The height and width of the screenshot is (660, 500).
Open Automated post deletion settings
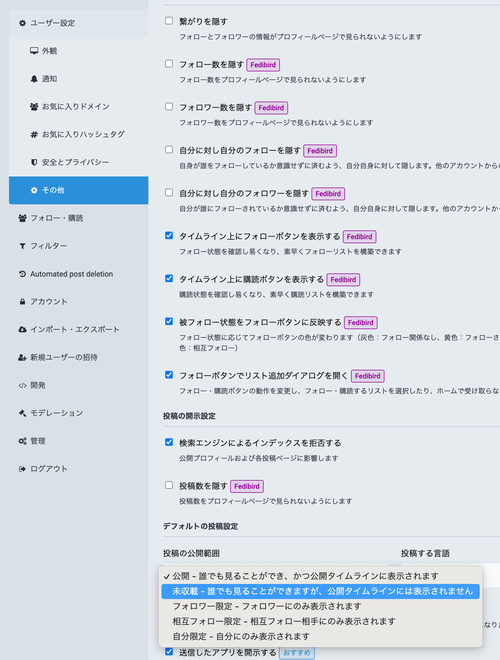tap(79, 274)
